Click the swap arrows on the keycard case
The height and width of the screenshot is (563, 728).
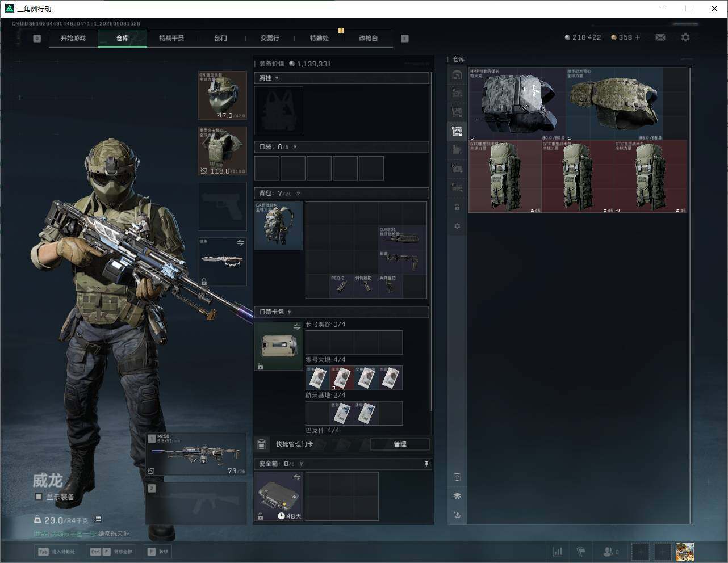coord(296,327)
